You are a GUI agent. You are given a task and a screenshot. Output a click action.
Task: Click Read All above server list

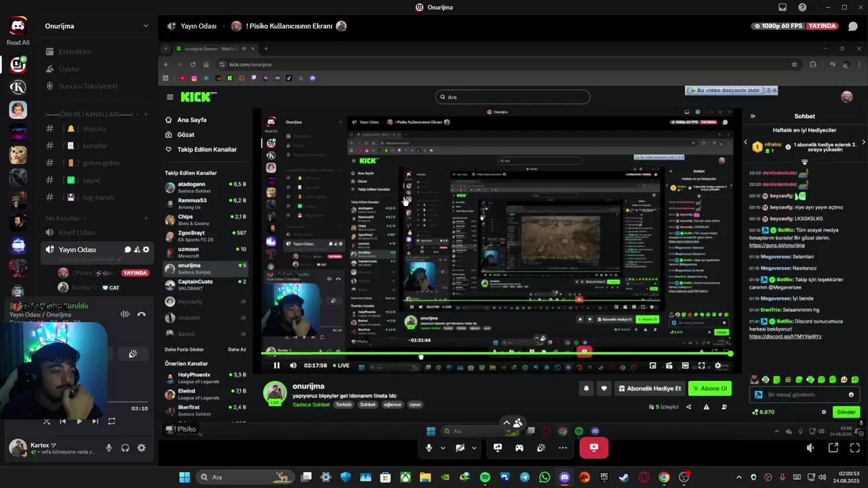coord(18,43)
